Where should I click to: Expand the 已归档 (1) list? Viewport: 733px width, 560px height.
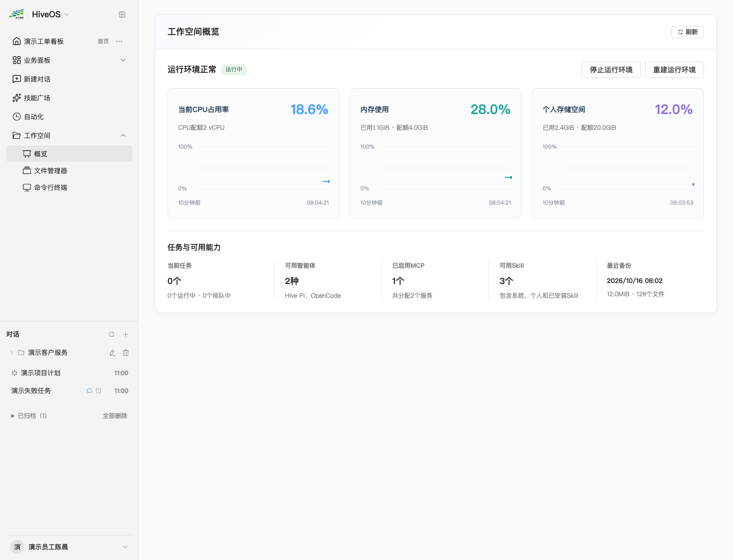tap(13, 416)
